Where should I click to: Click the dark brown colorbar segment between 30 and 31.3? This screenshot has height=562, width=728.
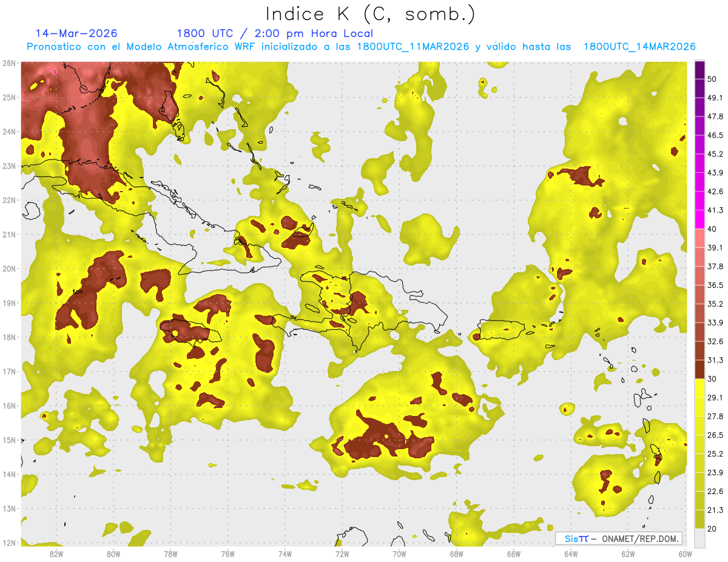[x=699, y=369]
